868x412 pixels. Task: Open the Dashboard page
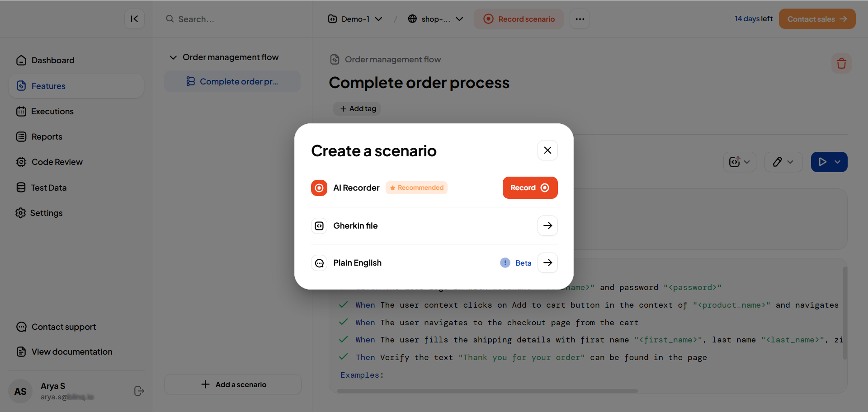click(x=53, y=60)
